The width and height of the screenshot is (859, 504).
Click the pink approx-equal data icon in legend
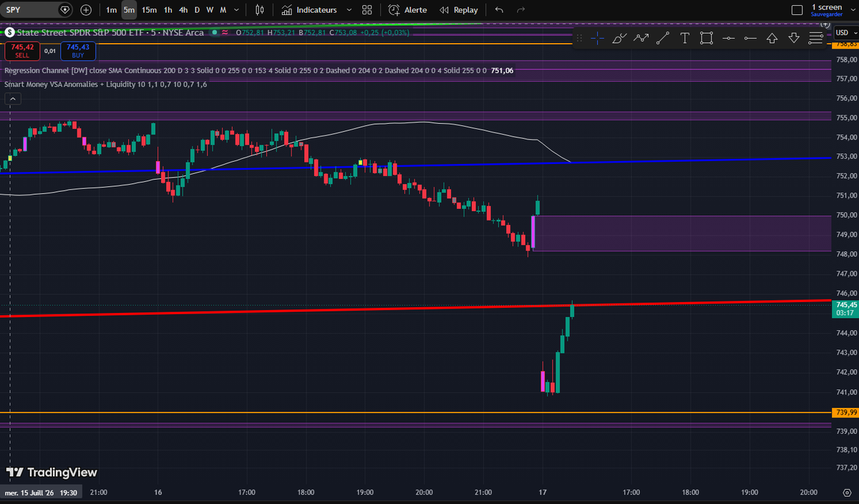(225, 32)
